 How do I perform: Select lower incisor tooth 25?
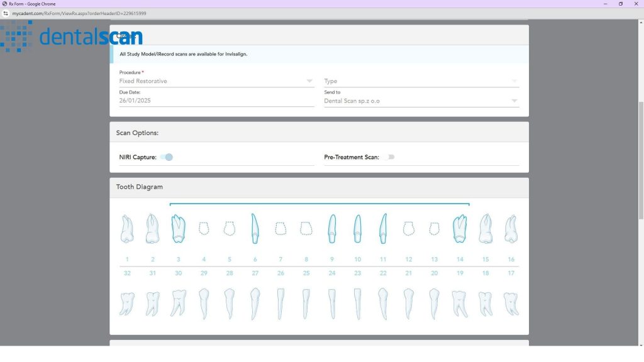click(306, 304)
